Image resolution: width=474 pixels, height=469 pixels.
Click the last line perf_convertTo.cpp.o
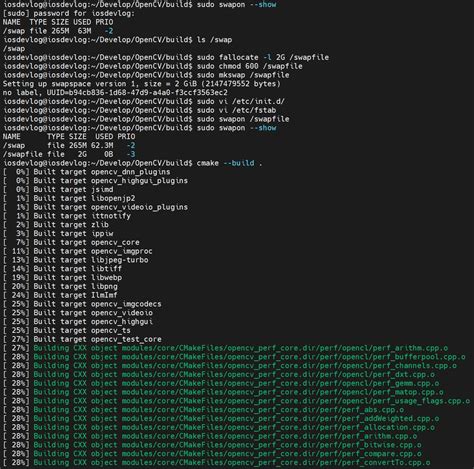[217, 463]
